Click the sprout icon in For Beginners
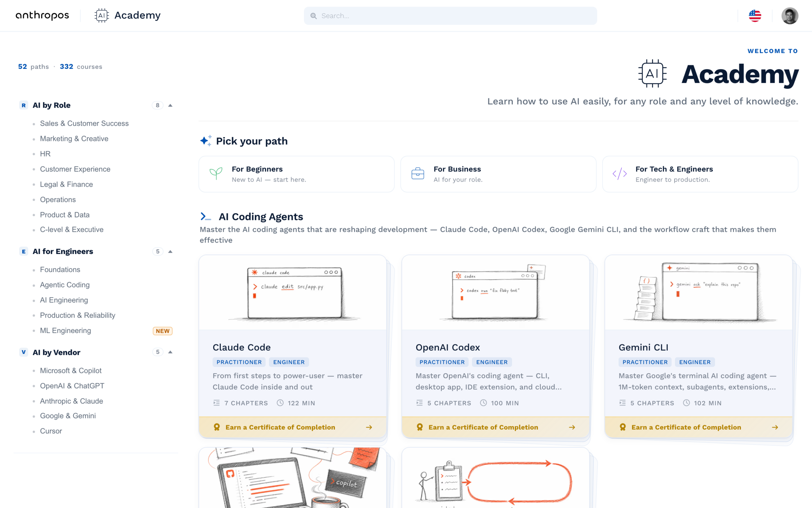The width and height of the screenshot is (812, 508). 216,174
